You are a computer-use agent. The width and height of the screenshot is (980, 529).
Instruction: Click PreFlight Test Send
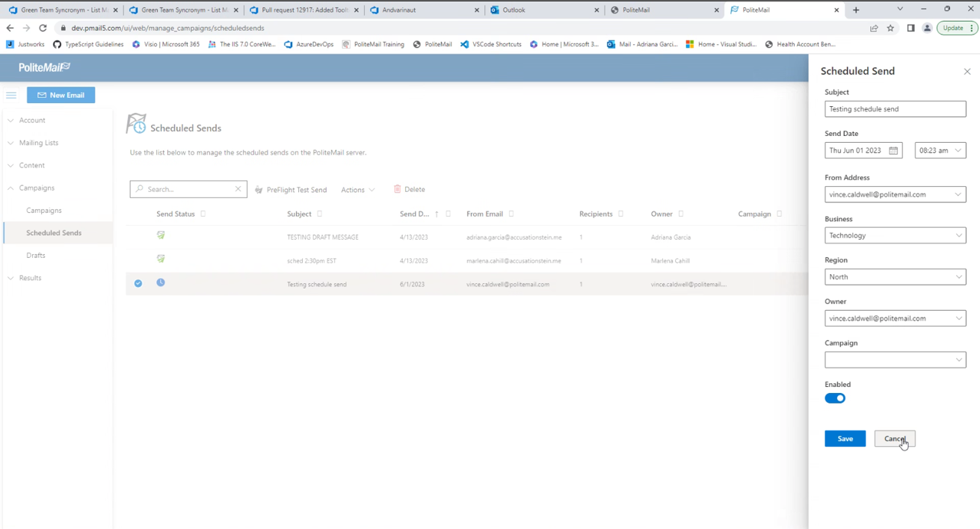pos(291,190)
